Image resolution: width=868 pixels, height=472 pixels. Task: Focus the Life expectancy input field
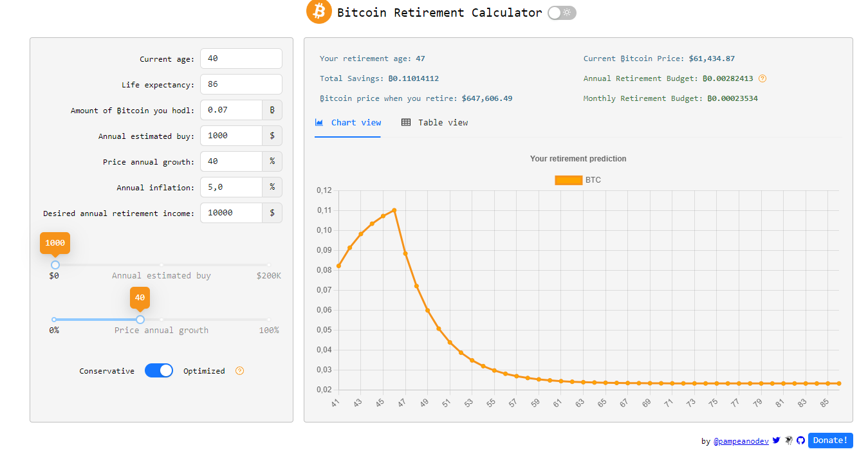[x=241, y=84]
